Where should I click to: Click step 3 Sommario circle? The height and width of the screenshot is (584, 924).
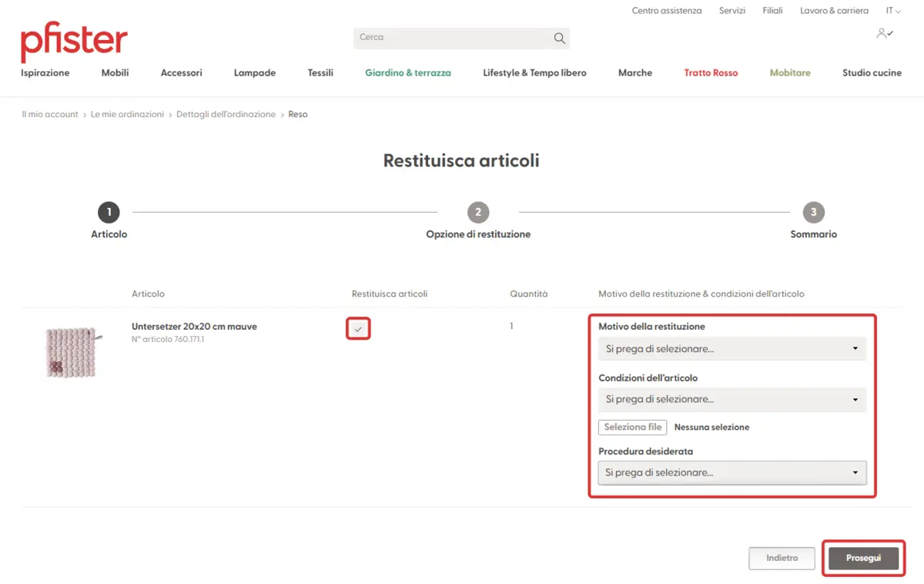[x=813, y=212]
